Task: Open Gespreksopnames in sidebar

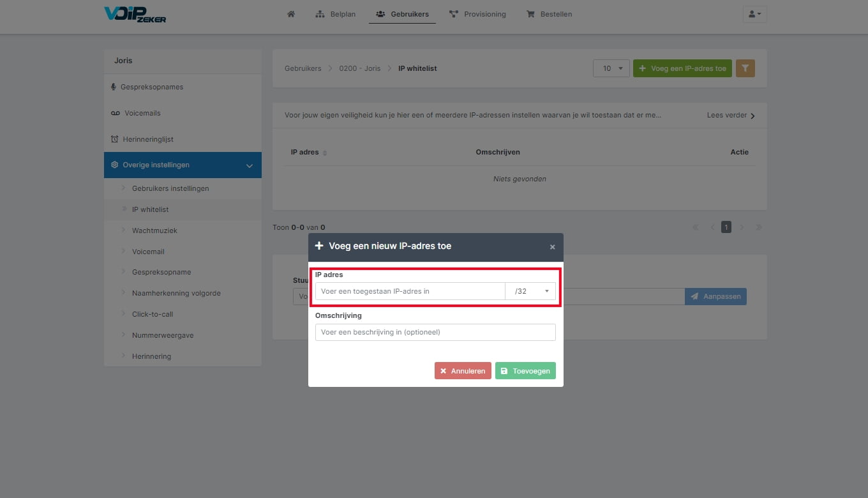Action: point(183,87)
